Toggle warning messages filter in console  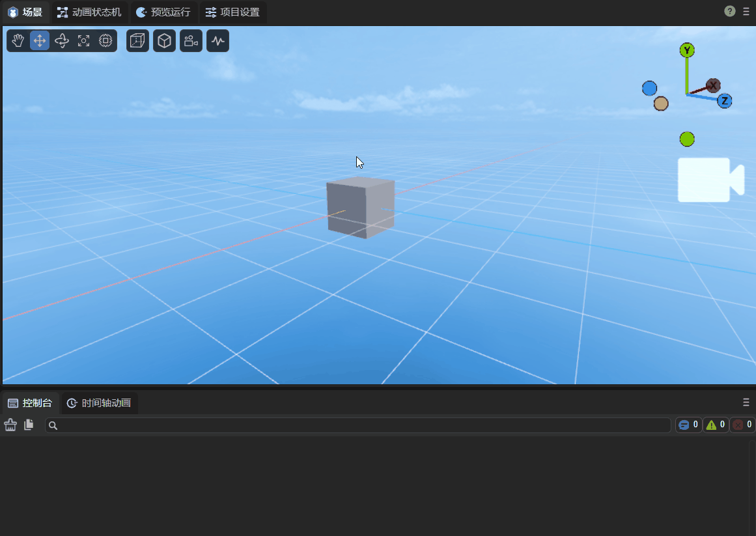[x=716, y=425]
